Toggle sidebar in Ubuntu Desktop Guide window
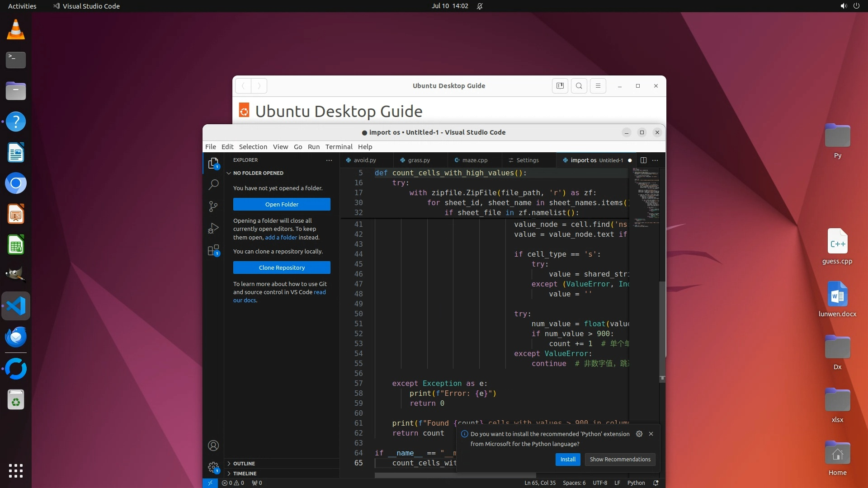The width and height of the screenshot is (868, 488). click(560, 86)
